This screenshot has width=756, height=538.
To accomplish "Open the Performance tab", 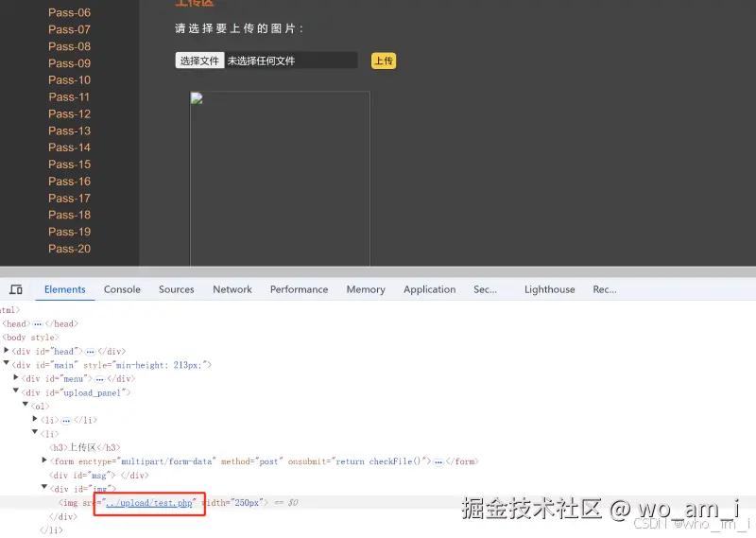I will coord(299,289).
